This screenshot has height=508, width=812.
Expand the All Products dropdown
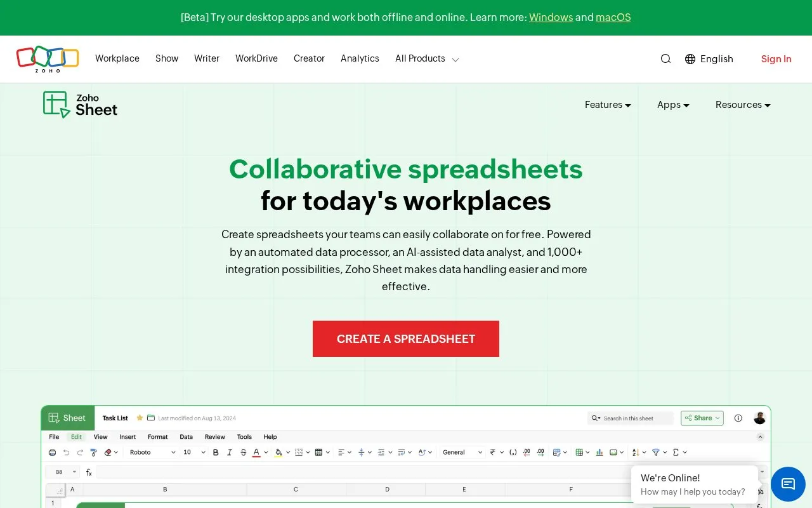[x=427, y=58]
